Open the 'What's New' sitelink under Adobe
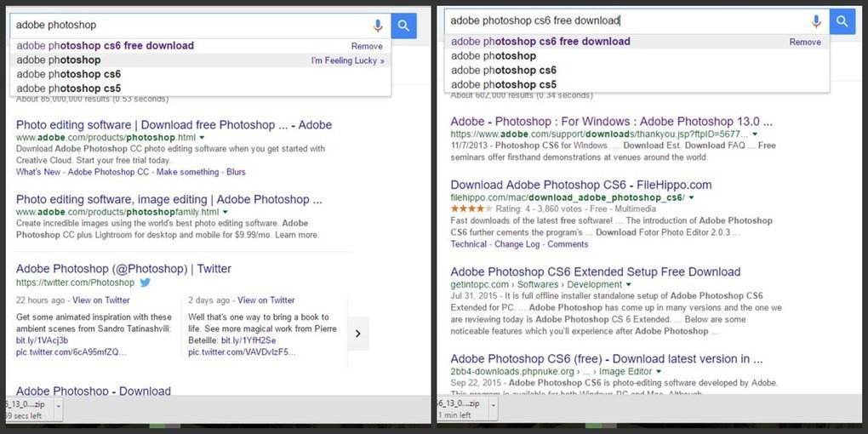The width and height of the screenshot is (868, 434). [38, 172]
